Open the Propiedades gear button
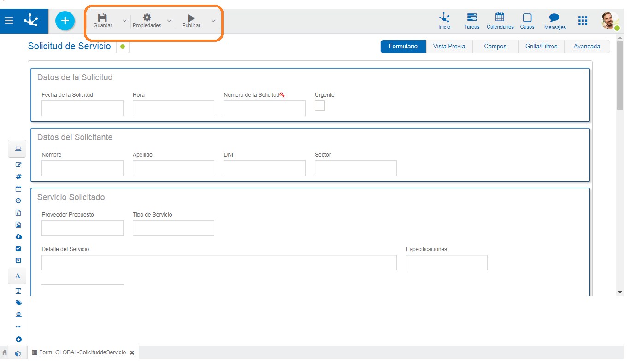The height and width of the screenshot is (364, 630). coord(147,21)
